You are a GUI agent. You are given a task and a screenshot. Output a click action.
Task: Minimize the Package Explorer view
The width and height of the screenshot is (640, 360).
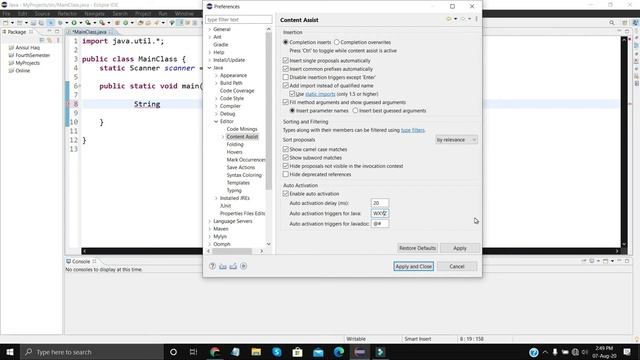49,31
